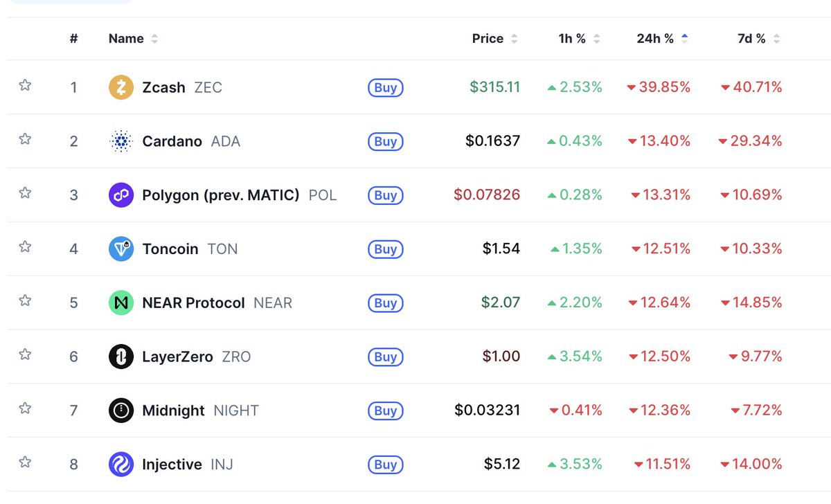Screen dimensions: 831x504
Task: Click the LayerZero coin icon
Action: (x=121, y=357)
